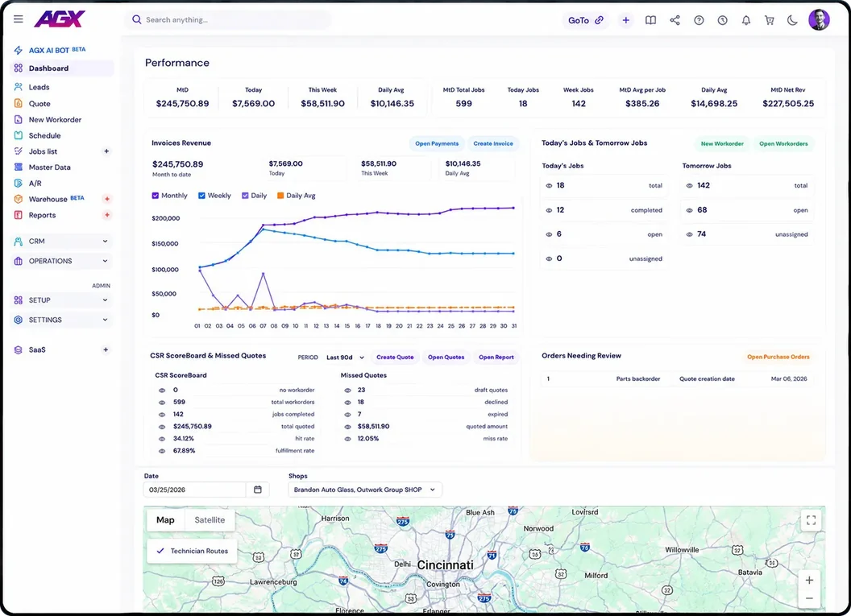Screen dimensions: 851x616
Task: Click the Date input 03/25/2026
Action: (195, 490)
